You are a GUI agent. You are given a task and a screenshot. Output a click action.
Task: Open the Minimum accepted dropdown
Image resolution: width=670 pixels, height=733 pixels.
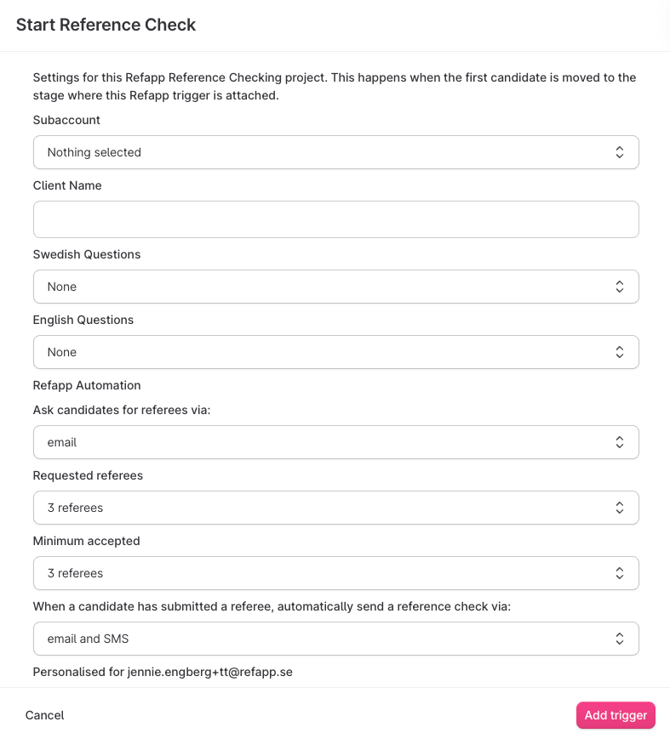[x=320, y=573]
